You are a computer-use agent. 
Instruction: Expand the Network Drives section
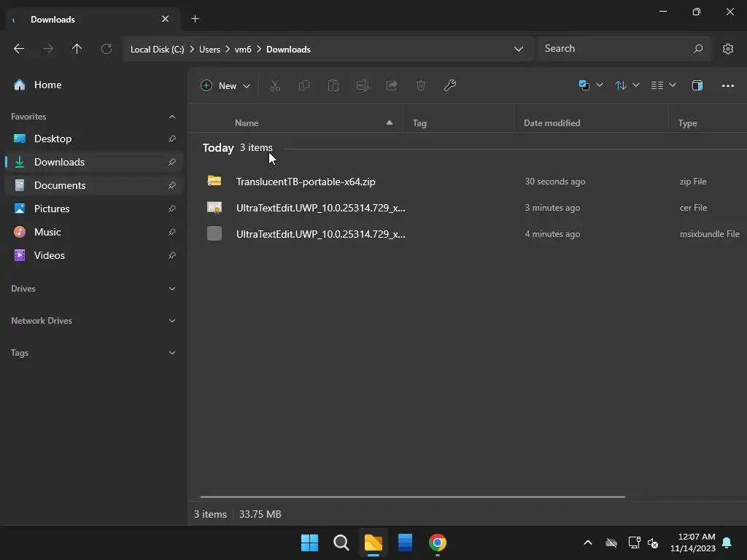click(x=172, y=321)
